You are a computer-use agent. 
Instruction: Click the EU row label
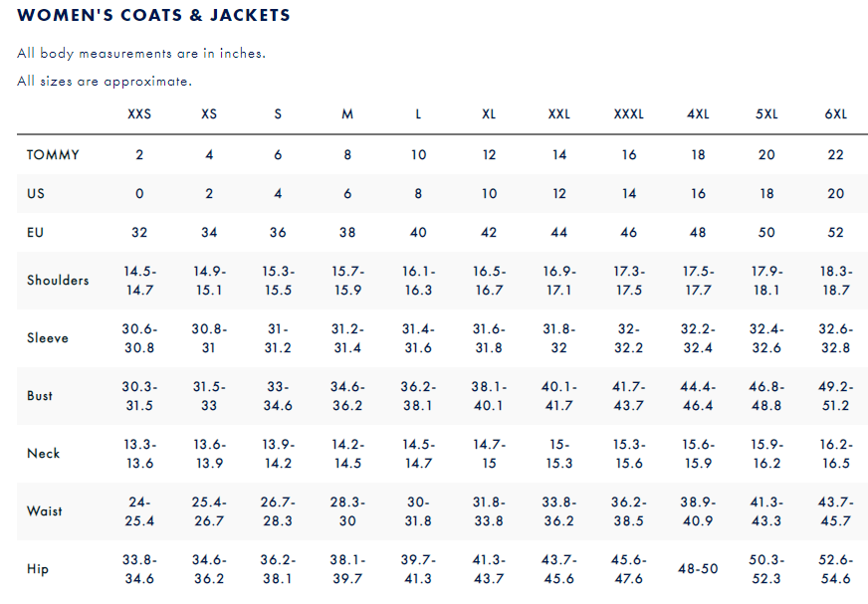(x=36, y=233)
